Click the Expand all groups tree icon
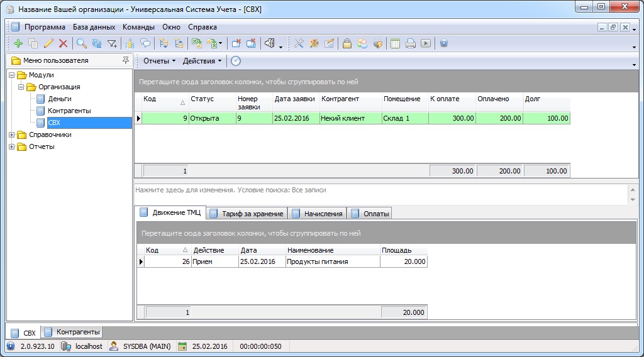 click(164, 43)
